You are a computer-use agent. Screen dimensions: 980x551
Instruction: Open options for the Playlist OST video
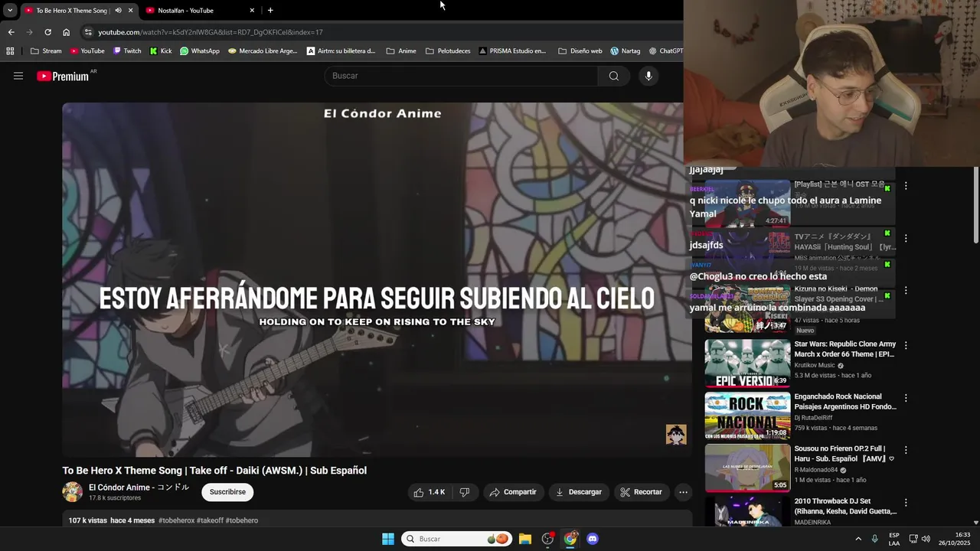(906, 186)
